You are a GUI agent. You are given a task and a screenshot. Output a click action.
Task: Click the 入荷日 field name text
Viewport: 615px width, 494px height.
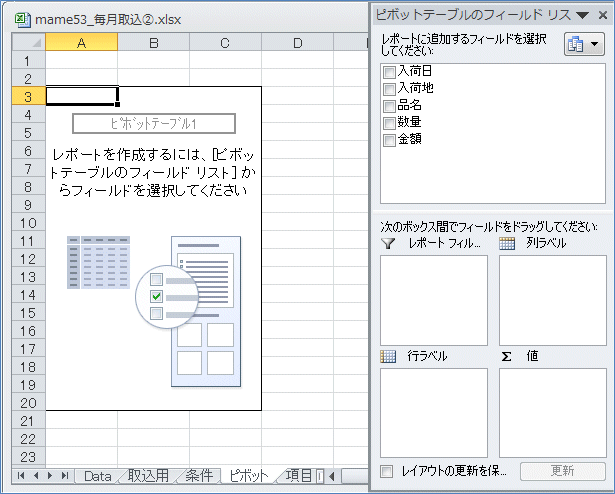point(415,71)
